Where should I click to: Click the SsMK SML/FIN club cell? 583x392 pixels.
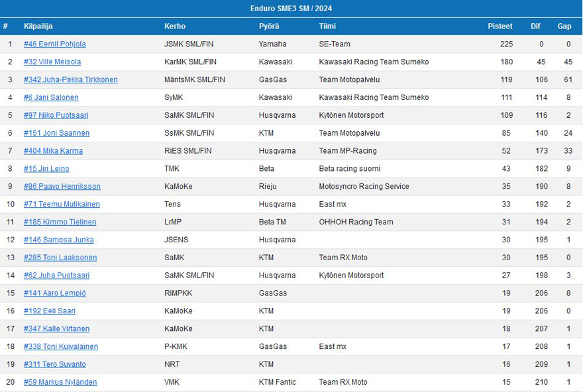click(x=189, y=133)
